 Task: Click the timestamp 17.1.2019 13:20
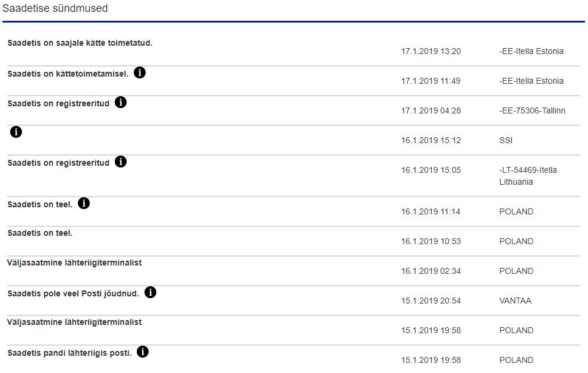pos(430,52)
